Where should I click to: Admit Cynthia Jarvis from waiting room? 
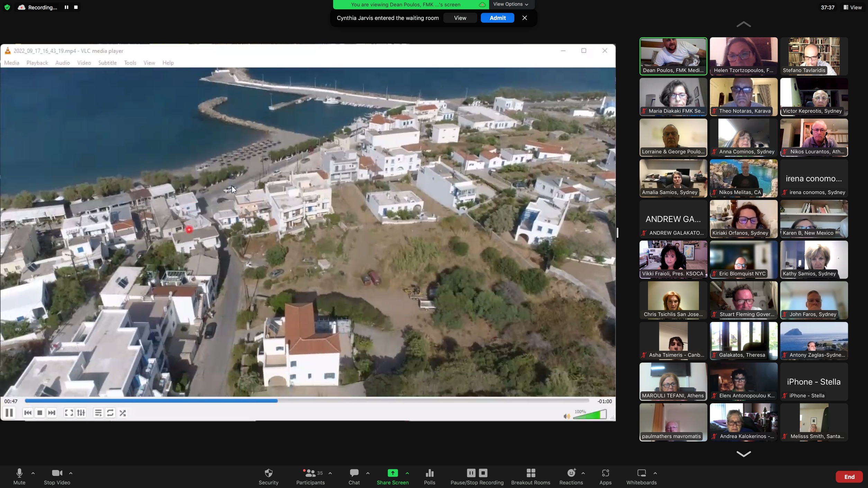pyautogui.click(x=497, y=18)
